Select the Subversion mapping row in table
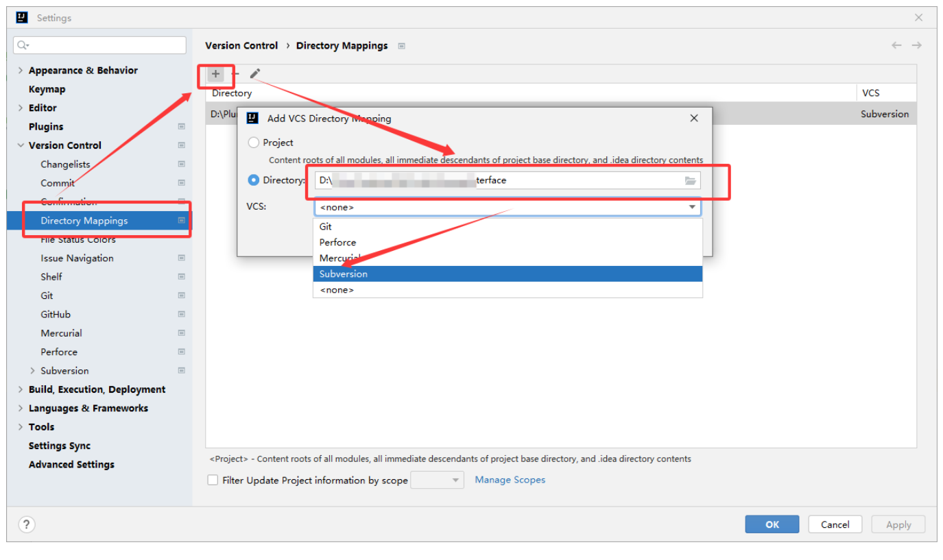 click(561, 114)
